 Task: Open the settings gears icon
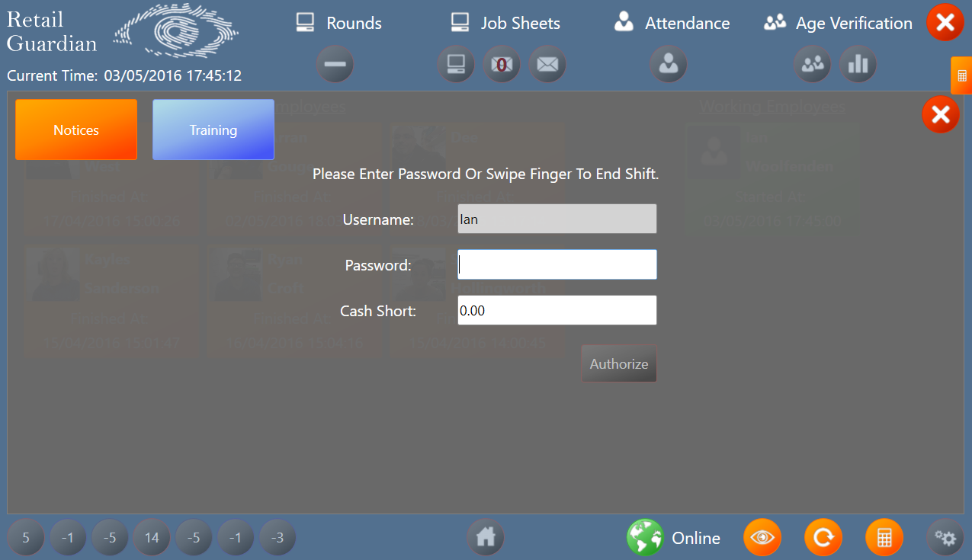(946, 538)
